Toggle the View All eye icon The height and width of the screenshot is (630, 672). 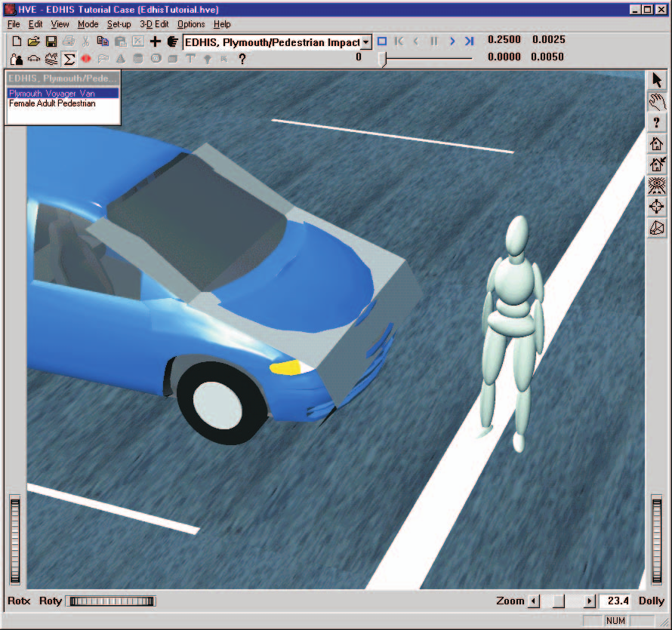tap(657, 186)
